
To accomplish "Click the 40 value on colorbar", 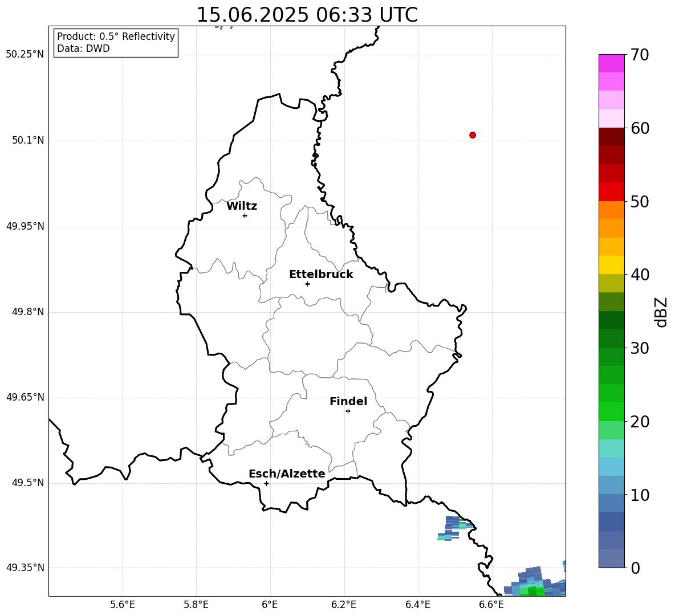I will coord(640,275).
